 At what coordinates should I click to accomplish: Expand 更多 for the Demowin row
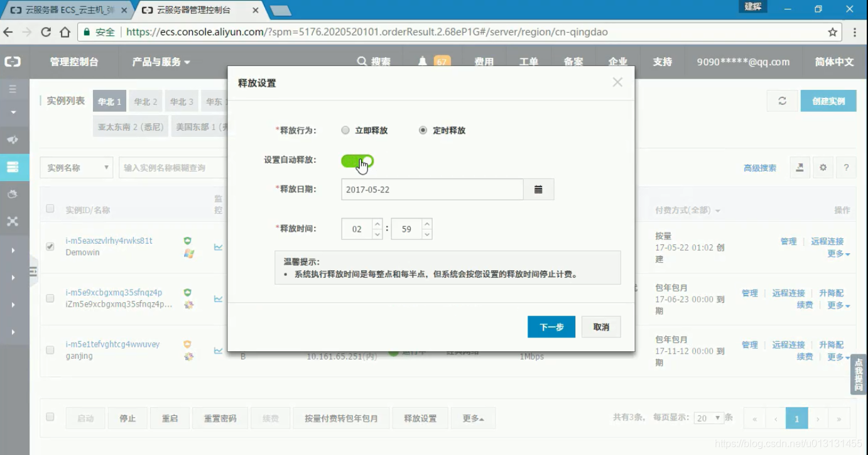pyautogui.click(x=838, y=253)
